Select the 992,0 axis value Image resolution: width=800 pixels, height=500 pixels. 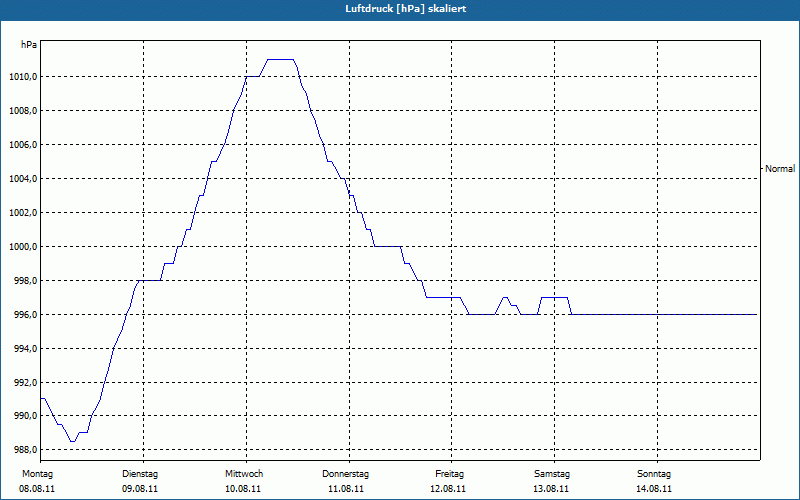point(25,382)
